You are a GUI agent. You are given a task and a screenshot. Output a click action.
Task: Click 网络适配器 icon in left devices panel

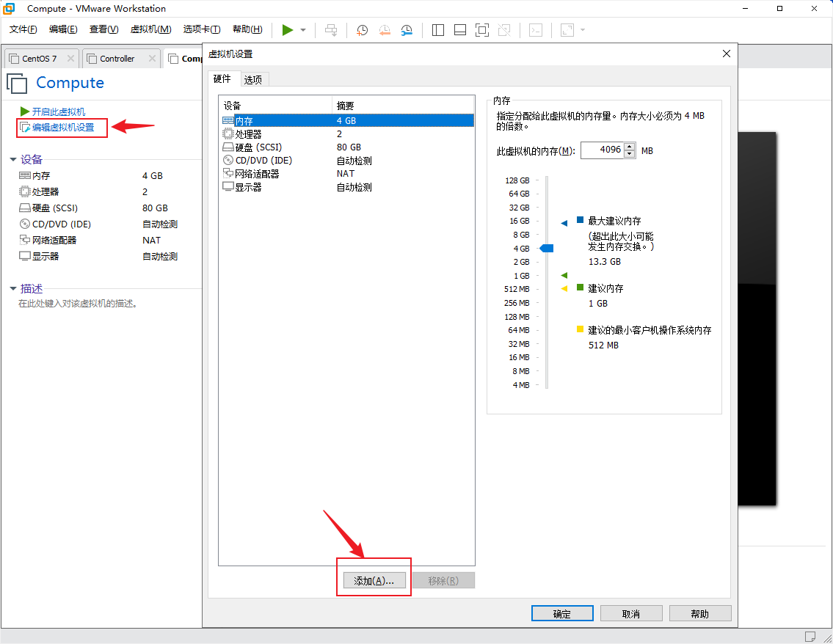click(x=25, y=240)
